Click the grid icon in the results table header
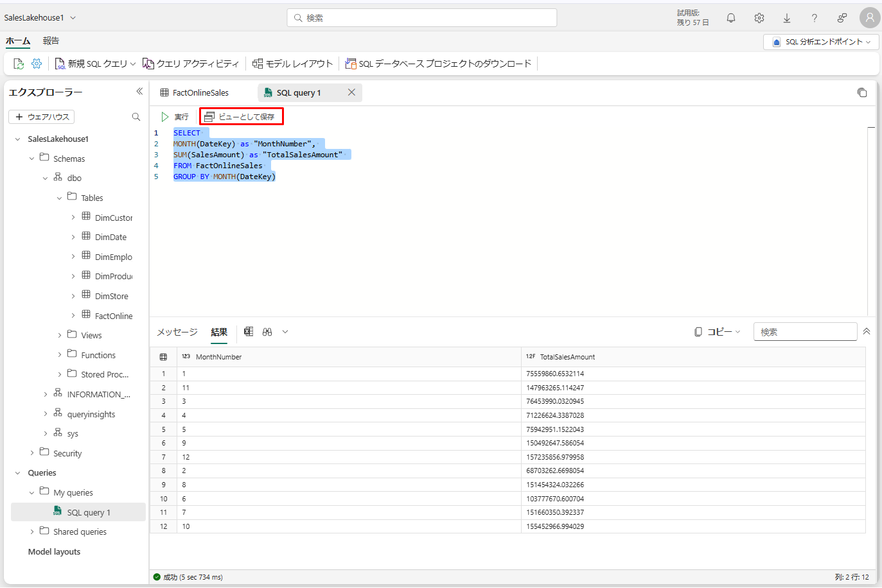This screenshot has width=882, height=588. click(x=163, y=357)
